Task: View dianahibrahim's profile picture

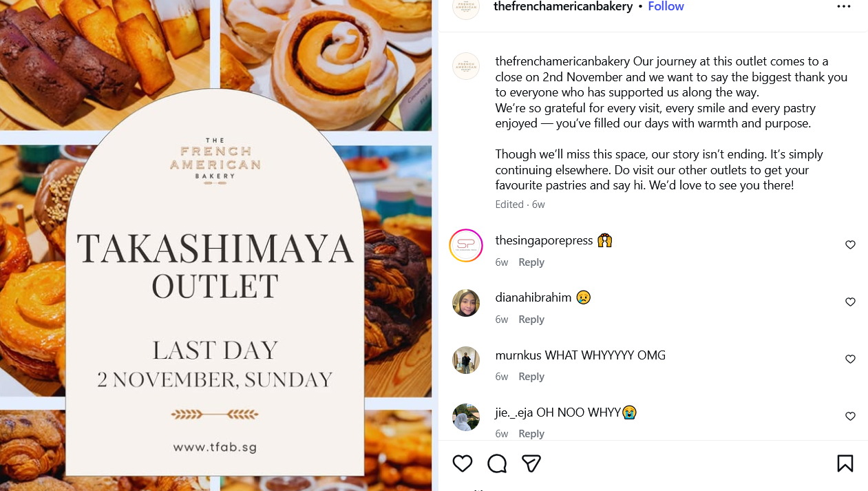Action: 466,303
